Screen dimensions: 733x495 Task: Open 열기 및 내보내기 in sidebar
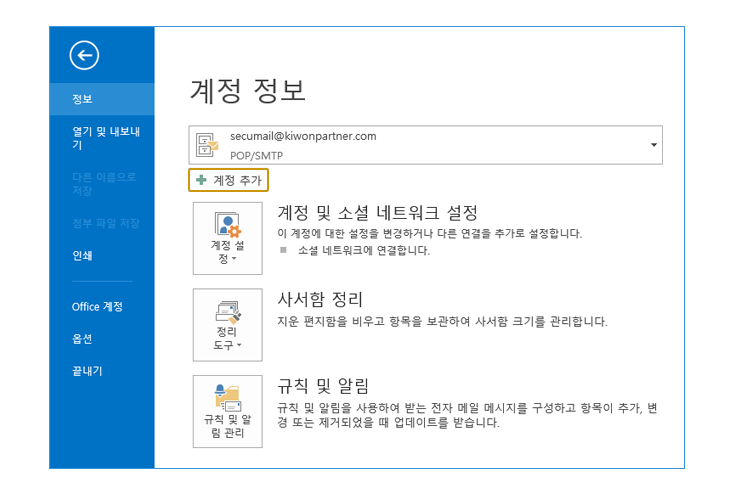pos(98,138)
